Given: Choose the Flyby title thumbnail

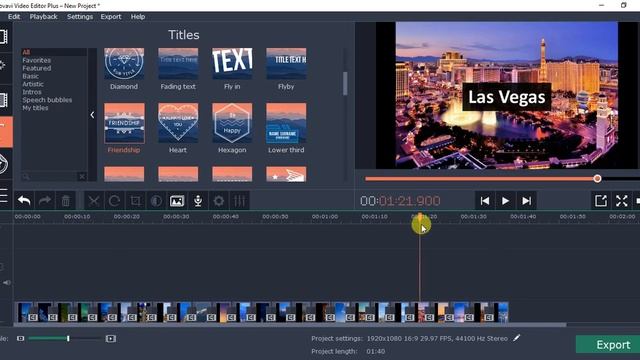Looking at the screenshot, I should pos(286,64).
